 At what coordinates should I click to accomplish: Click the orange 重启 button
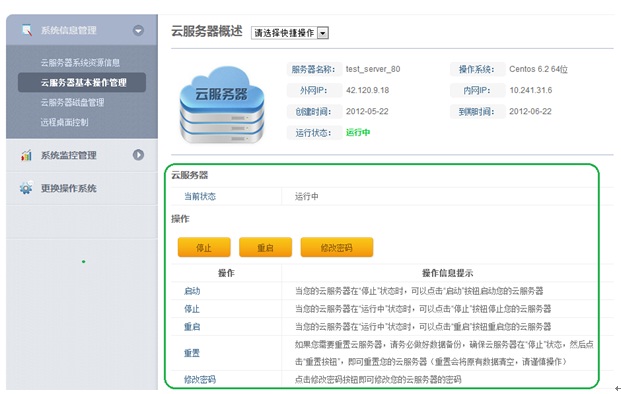coord(265,247)
